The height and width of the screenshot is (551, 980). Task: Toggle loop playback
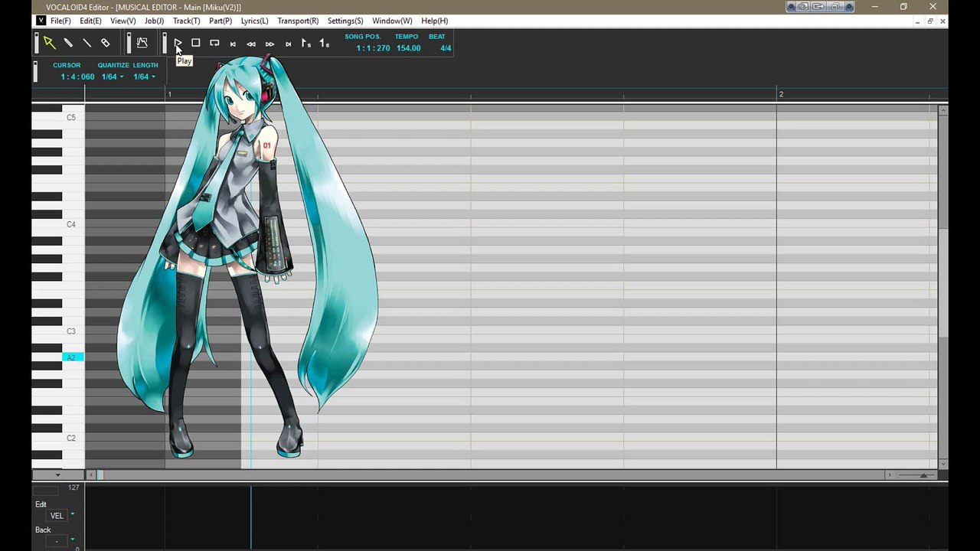pyautogui.click(x=214, y=43)
